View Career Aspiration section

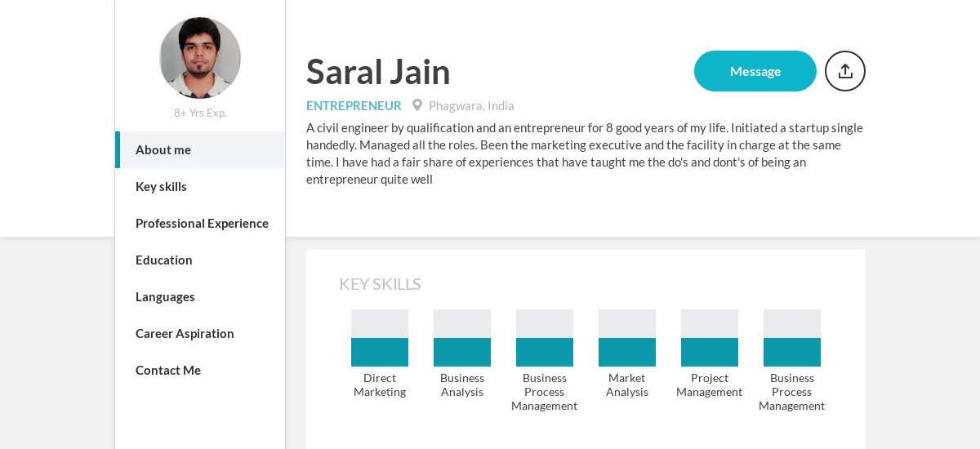[x=200, y=333]
